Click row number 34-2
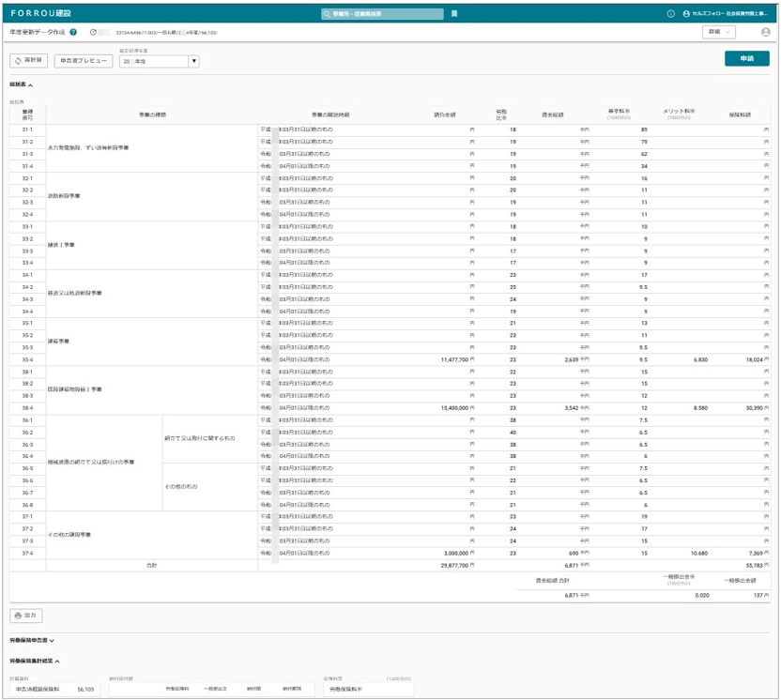This screenshot has height=700, width=781. coord(27,288)
